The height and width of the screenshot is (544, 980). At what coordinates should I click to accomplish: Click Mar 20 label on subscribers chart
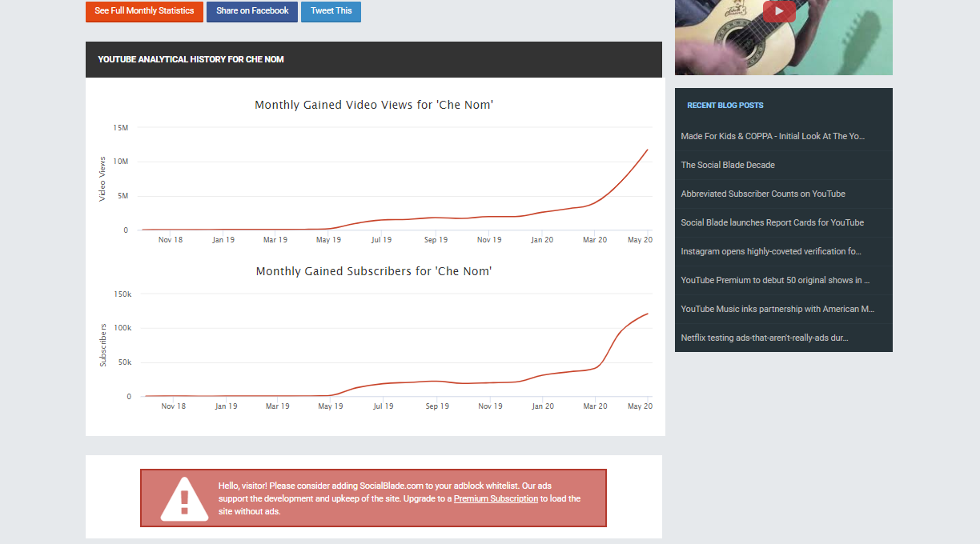point(595,406)
